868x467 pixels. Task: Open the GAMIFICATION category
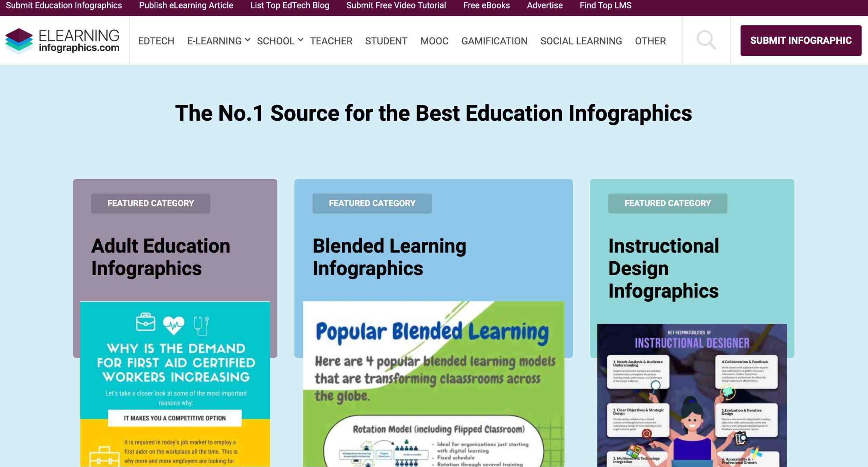click(494, 41)
